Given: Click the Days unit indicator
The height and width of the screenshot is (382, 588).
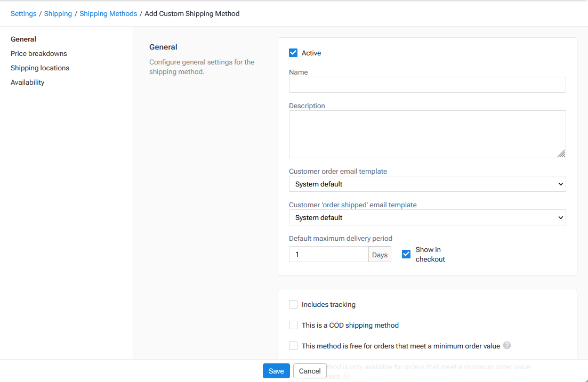Looking at the screenshot, I should point(380,254).
